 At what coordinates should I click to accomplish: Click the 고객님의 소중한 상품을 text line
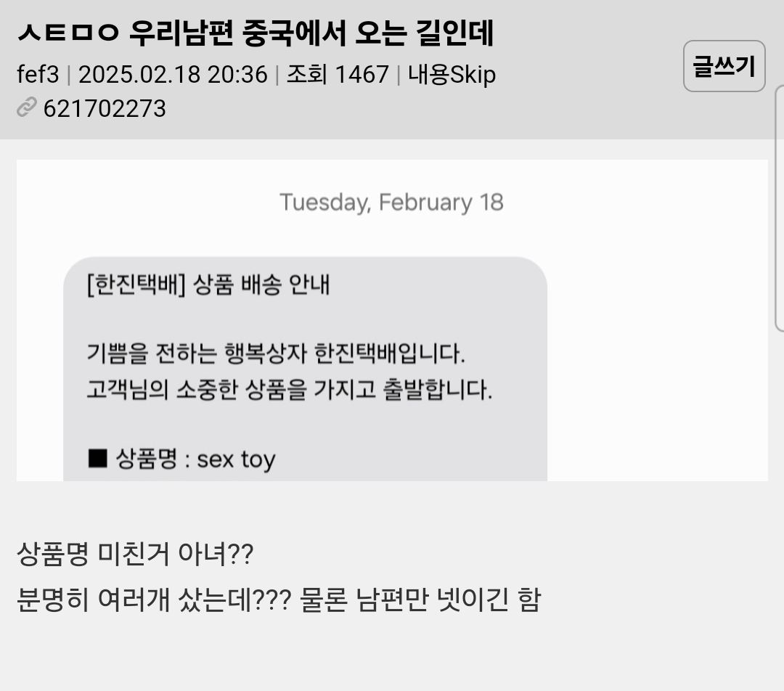tap(290, 391)
